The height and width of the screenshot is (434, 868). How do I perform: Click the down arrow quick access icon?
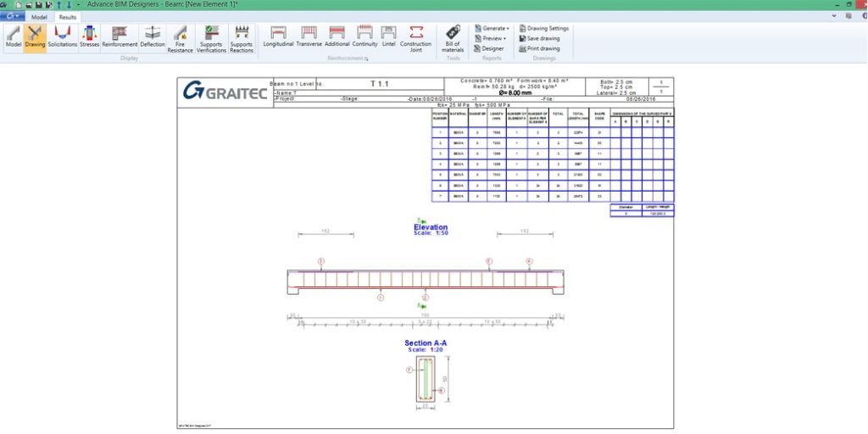(69, 4)
